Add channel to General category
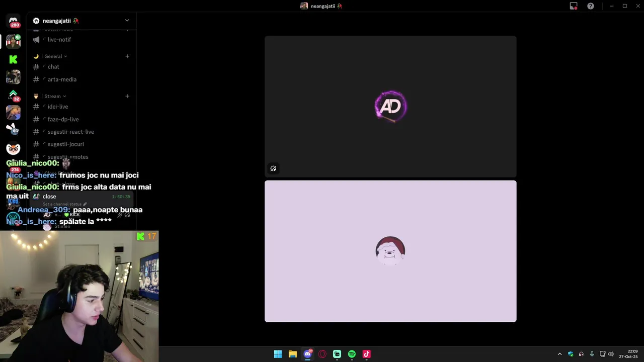The height and width of the screenshot is (362, 644). (x=127, y=56)
